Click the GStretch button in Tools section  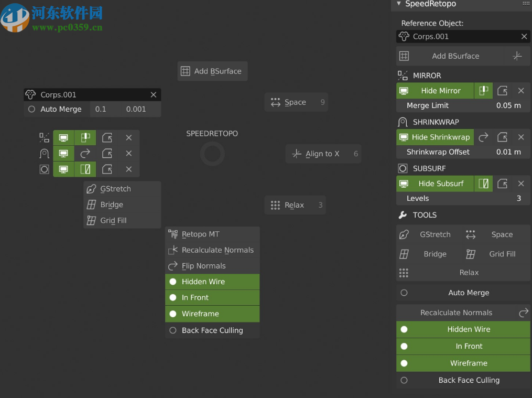tap(426, 235)
